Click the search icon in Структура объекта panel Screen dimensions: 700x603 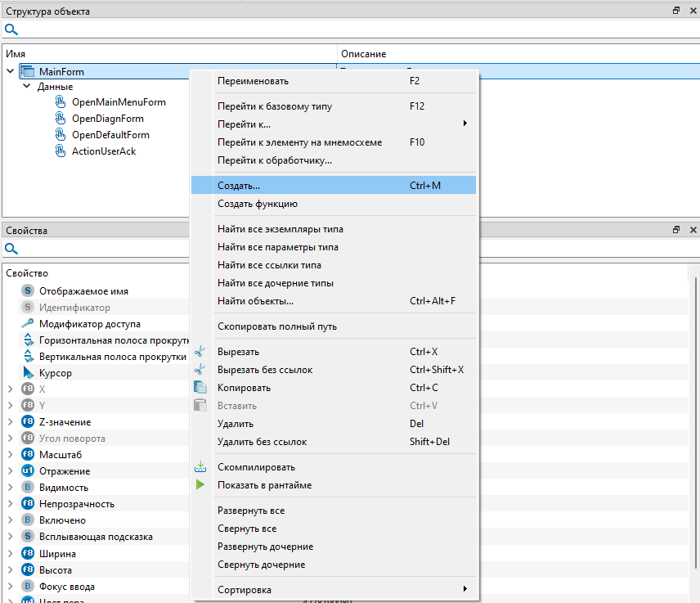(x=11, y=30)
